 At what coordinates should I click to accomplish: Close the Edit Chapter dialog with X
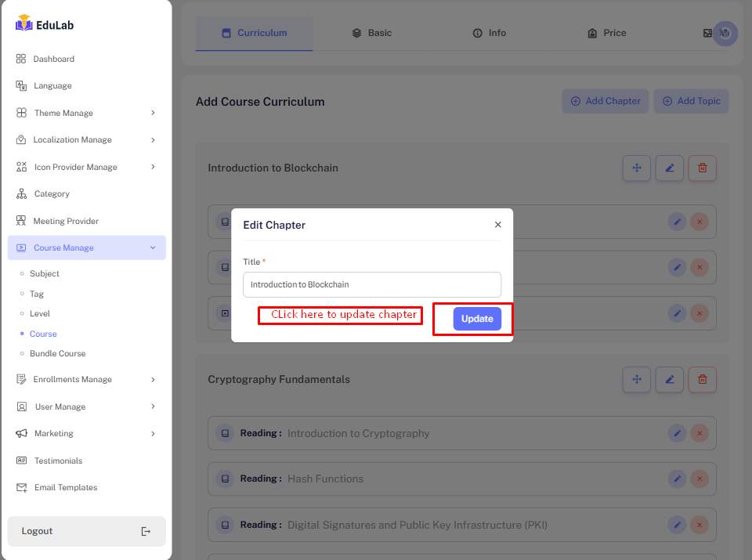tap(497, 225)
